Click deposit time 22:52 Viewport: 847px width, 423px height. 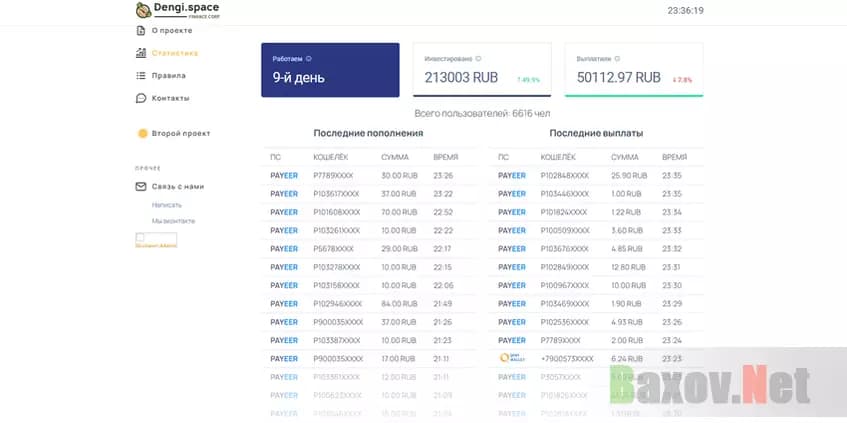(443, 212)
